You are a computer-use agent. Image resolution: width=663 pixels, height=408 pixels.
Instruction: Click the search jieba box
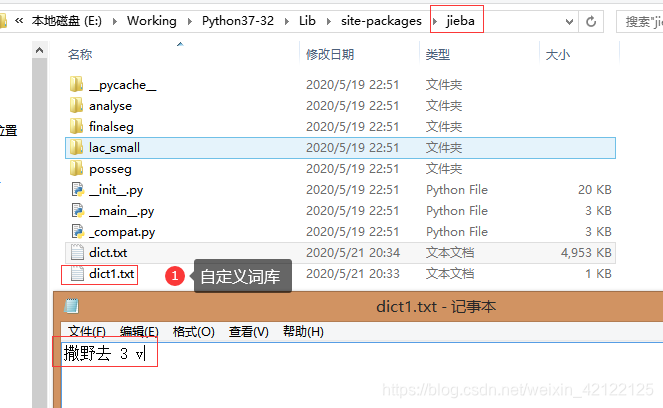pos(639,22)
